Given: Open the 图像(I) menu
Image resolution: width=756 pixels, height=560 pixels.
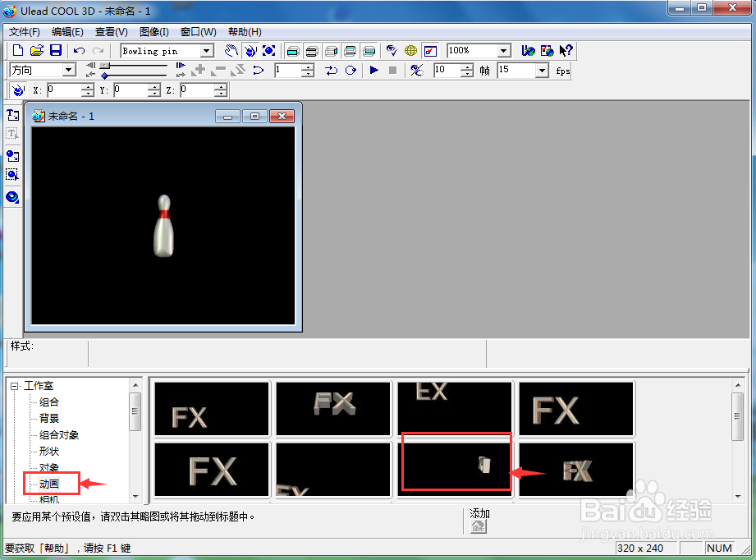Looking at the screenshot, I should tap(153, 32).
